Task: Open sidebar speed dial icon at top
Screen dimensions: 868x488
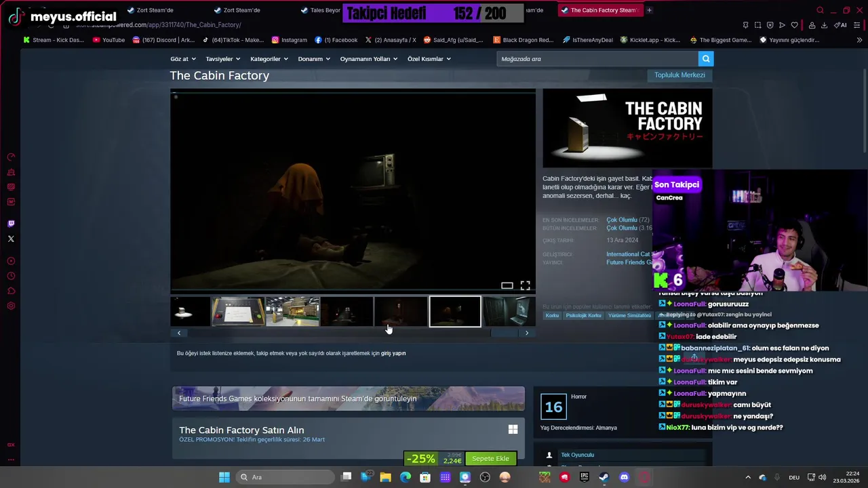Action: (11, 157)
